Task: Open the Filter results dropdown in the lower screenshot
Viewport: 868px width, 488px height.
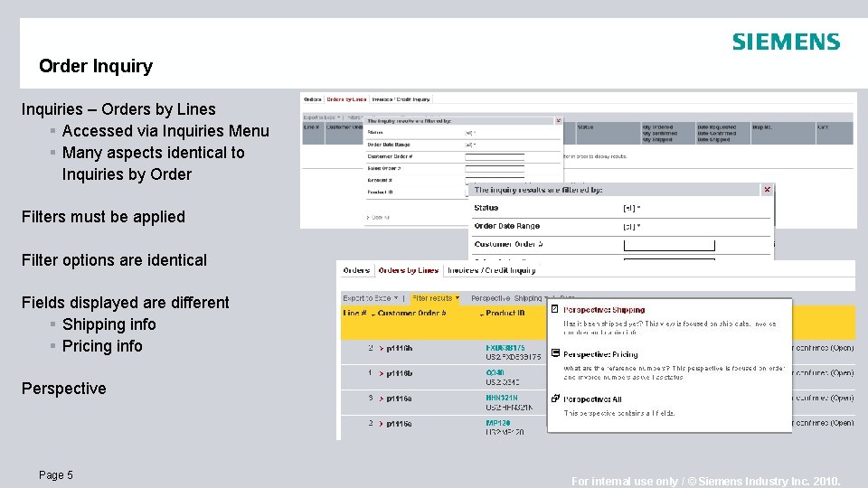Action: click(435, 297)
